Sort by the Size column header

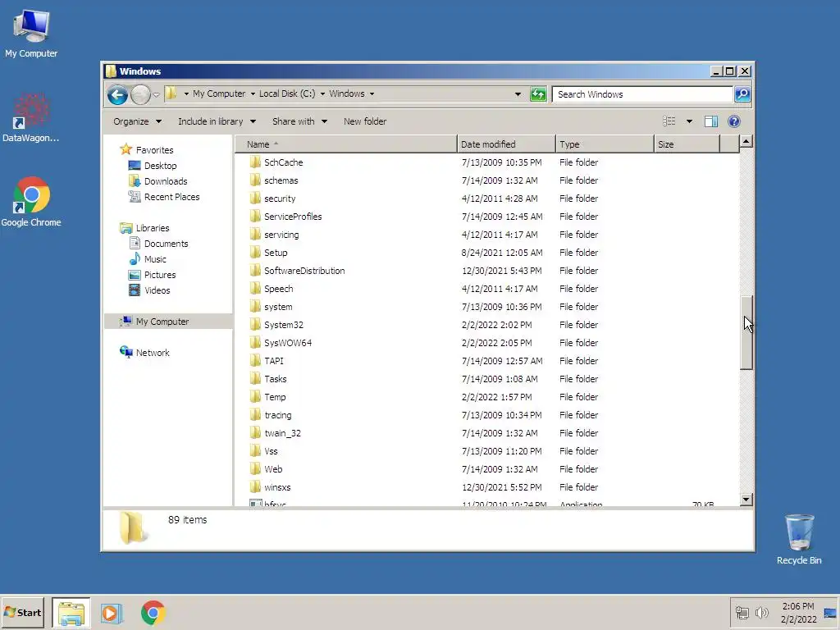tap(687, 144)
